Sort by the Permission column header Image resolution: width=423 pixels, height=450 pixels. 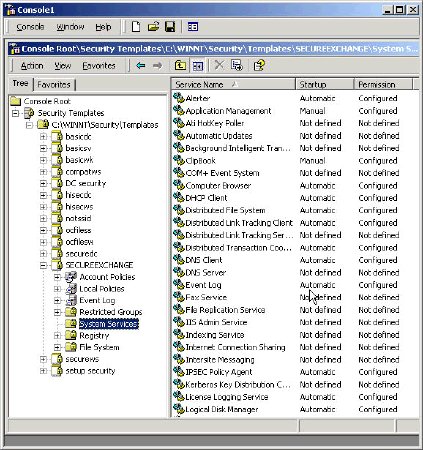point(383,84)
